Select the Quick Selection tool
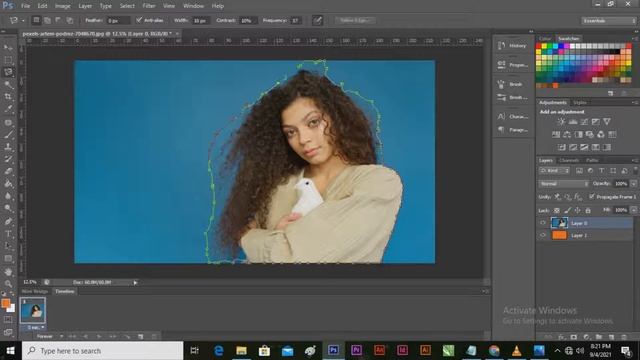The height and width of the screenshot is (360, 640). coord(8,85)
